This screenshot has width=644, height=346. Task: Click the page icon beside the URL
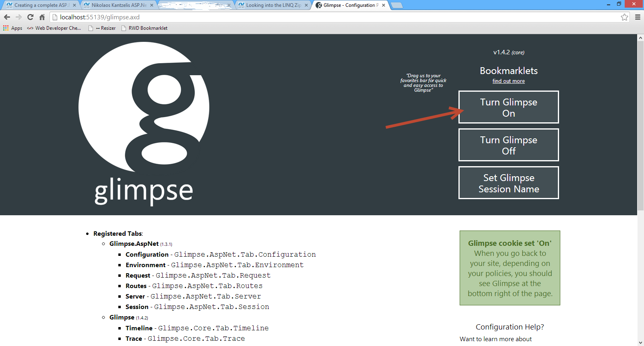click(x=55, y=17)
